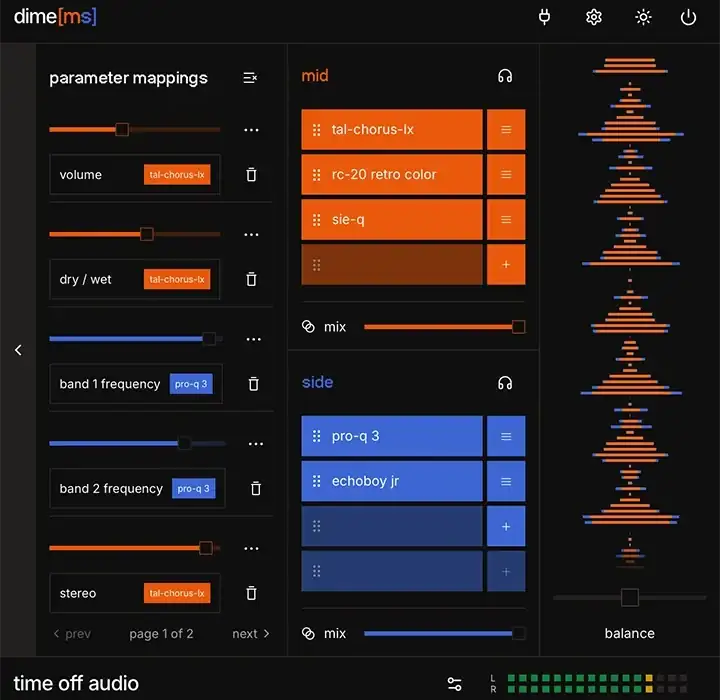Toggle link icon beside side mix
The width and height of the screenshot is (720, 700).
pos(308,633)
